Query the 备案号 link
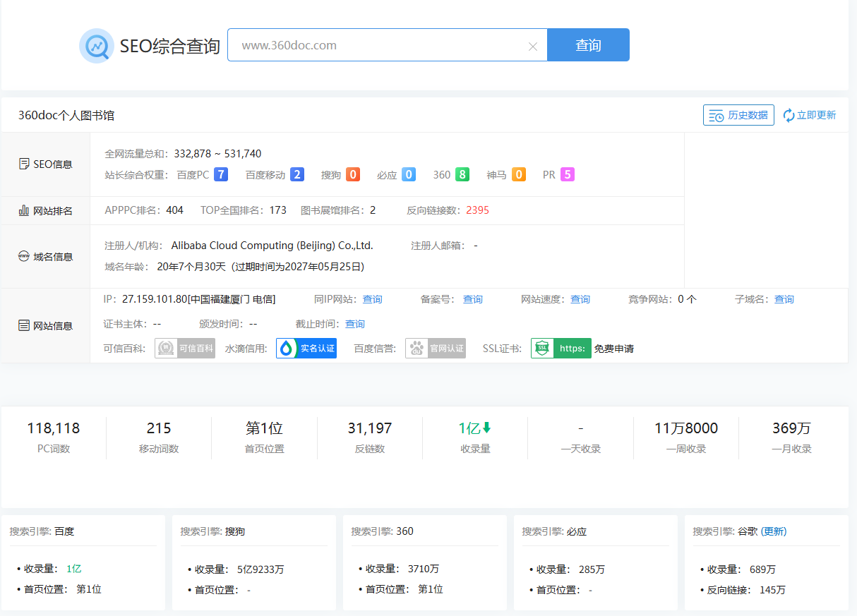 (x=472, y=299)
